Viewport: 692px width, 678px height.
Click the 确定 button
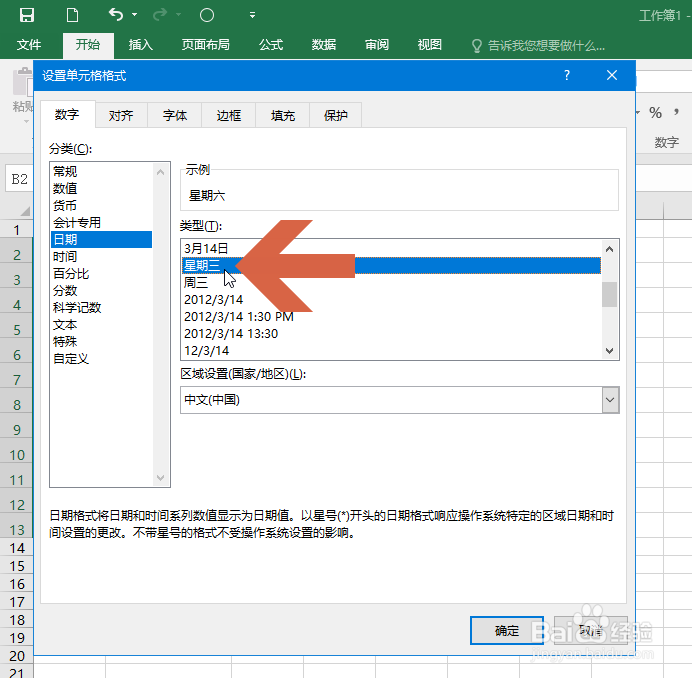507,631
